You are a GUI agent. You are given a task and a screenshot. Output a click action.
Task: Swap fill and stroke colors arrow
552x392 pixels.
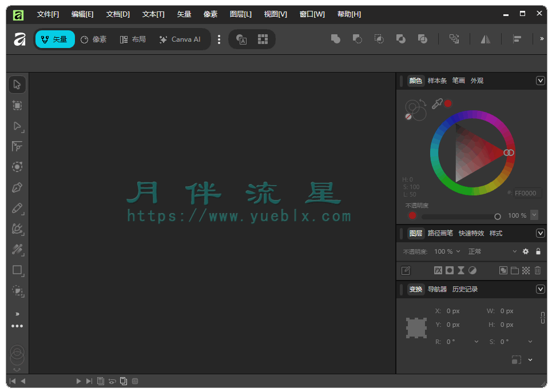click(423, 103)
